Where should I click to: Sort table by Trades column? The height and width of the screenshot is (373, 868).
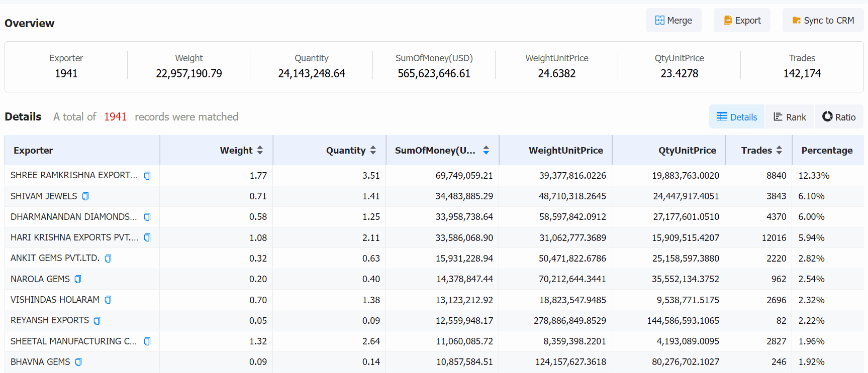(x=779, y=150)
